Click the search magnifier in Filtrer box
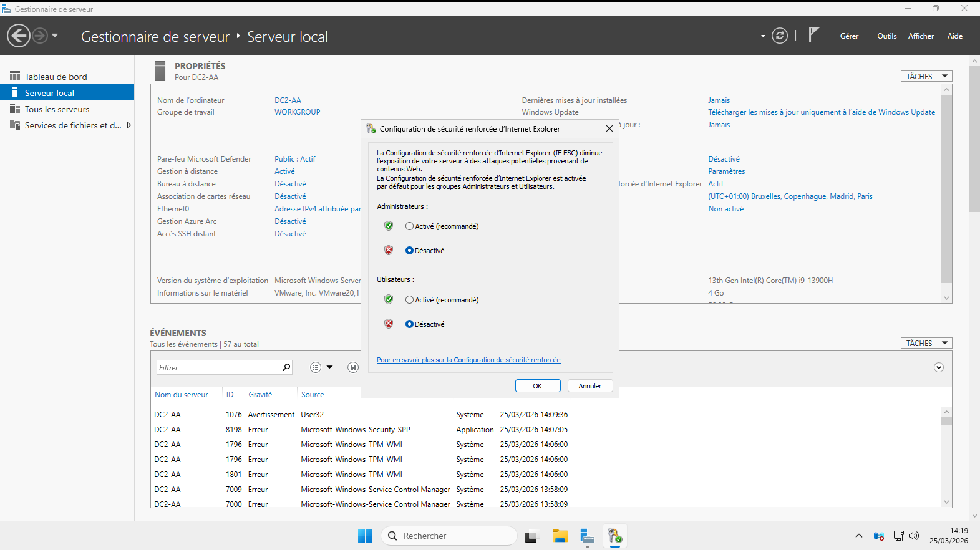This screenshot has height=550, width=980. click(286, 367)
